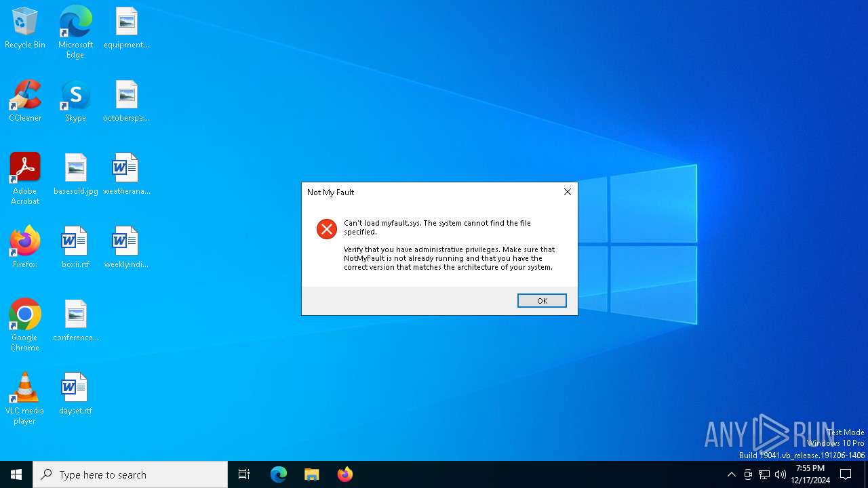Click the "Verify that you have administrative privileges" text

(449, 258)
